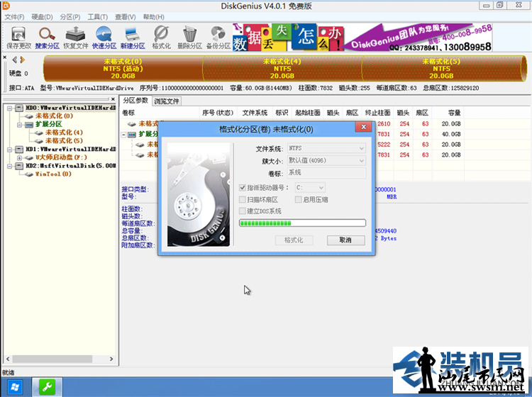This screenshot has width=532, height=397.
Task: Click the disabled Format (格式化) dialog button
Action: point(294,240)
